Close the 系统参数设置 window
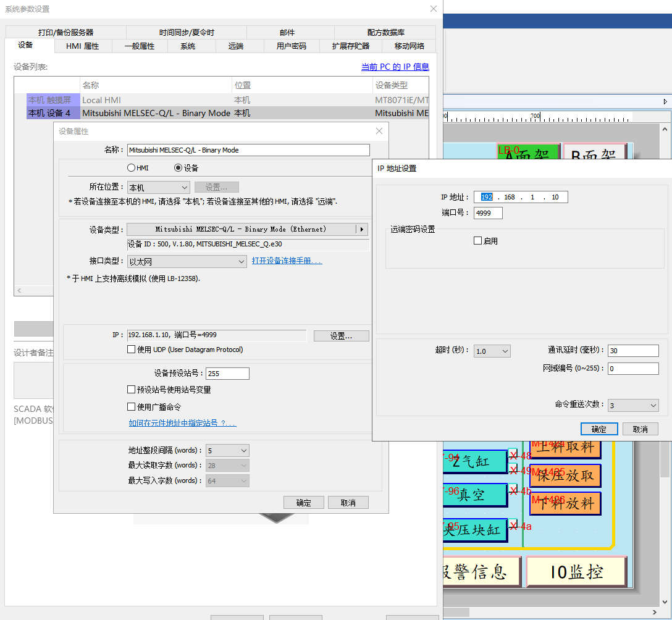 click(434, 9)
